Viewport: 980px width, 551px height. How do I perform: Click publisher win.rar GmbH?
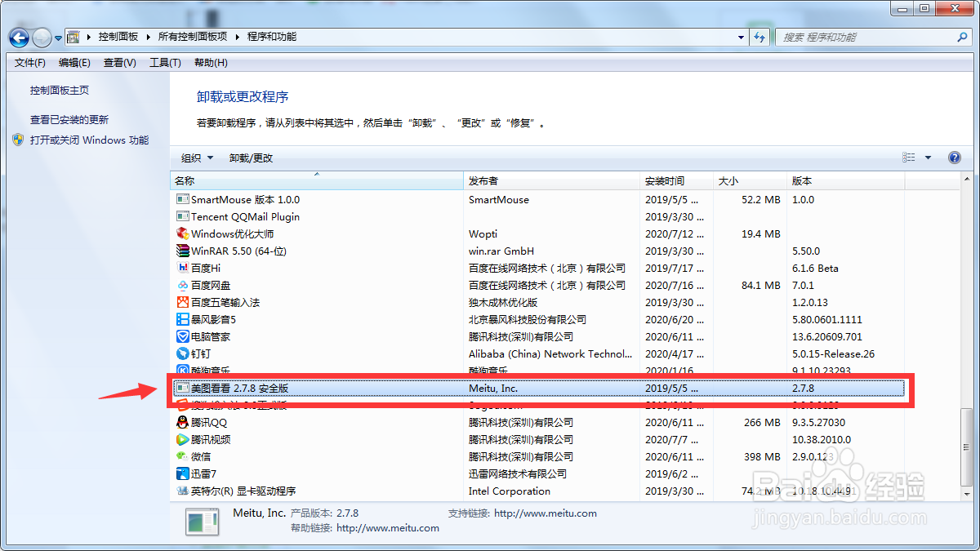click(x=500, y=251)
